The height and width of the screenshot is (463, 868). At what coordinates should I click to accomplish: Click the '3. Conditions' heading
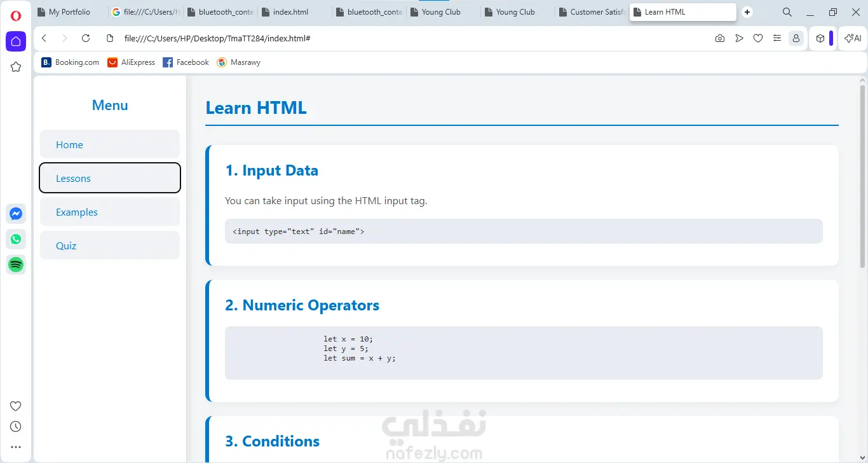click(272, 441)
